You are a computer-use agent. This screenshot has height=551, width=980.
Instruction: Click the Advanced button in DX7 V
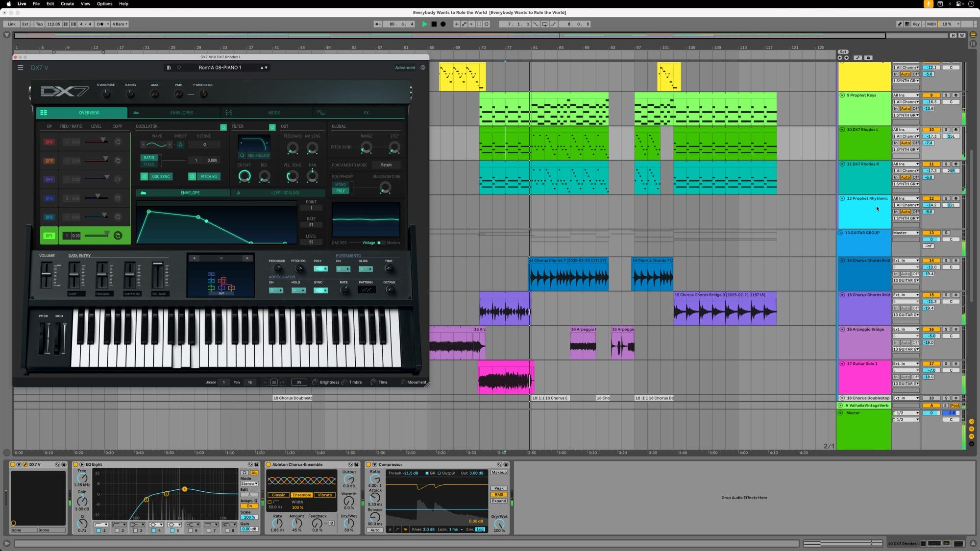(405, 68)
